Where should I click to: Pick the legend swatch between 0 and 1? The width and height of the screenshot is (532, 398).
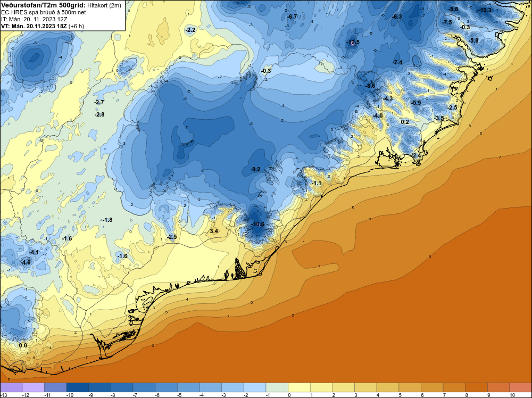point(299,387)
